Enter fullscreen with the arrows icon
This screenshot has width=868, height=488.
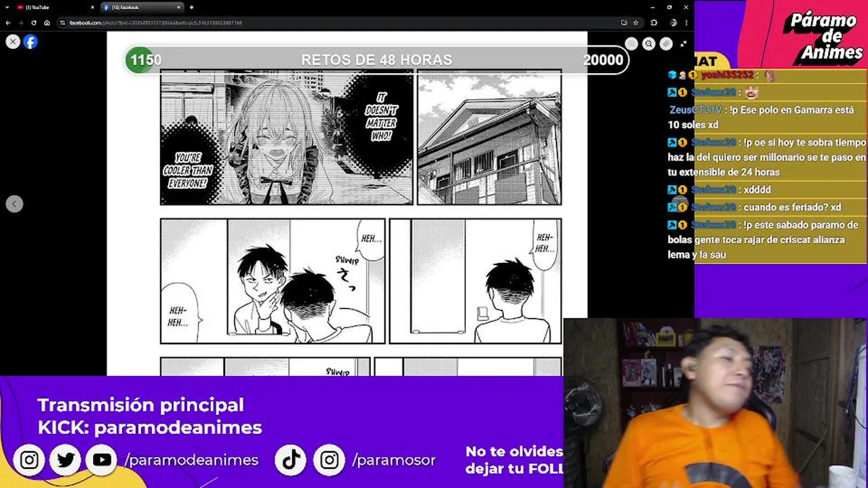click(x=683, y=44)
